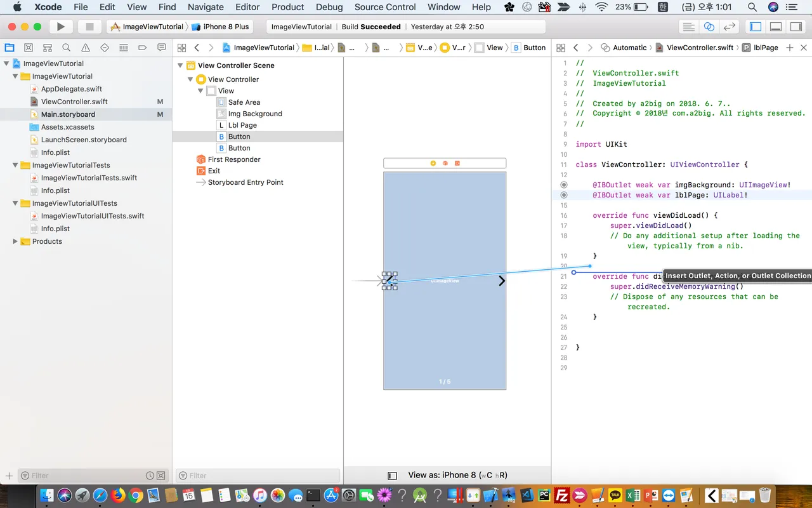Open the Breakpoint navigator icon

coord(143,48)
